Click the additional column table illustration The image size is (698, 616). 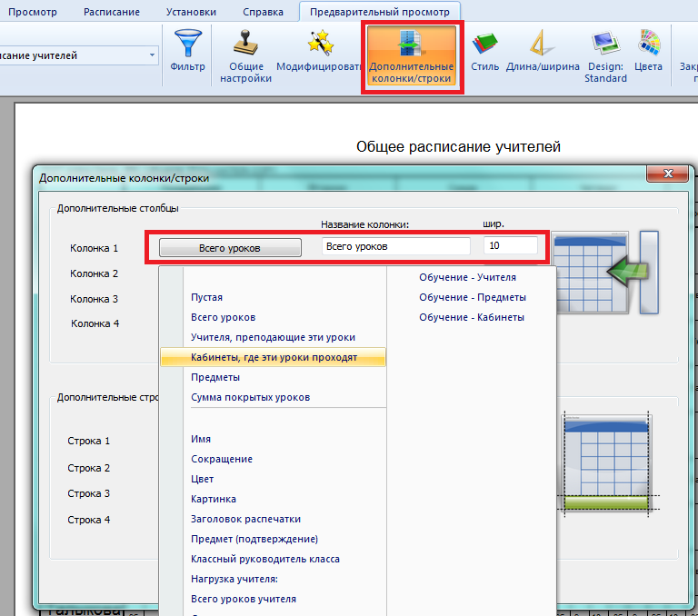(603, 273)
